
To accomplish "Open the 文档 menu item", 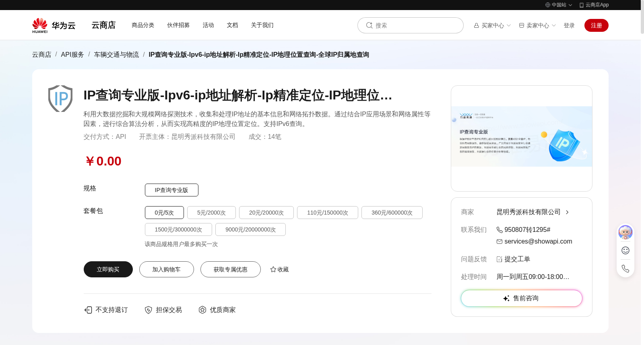I will tap(232, 25).
